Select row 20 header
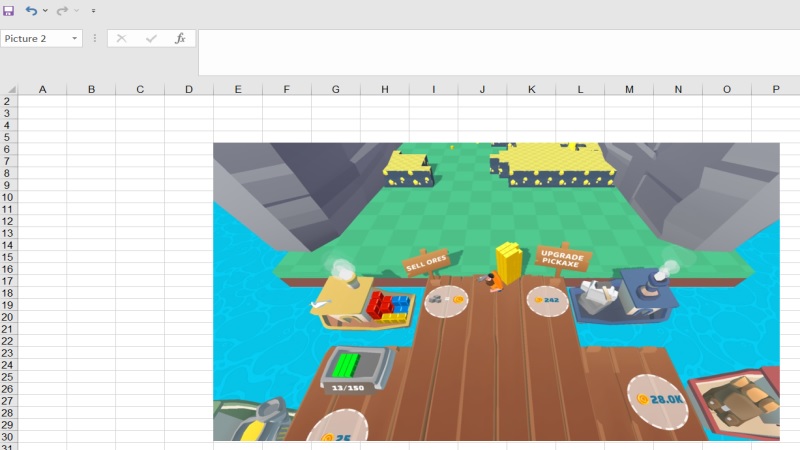 point(7,317)
